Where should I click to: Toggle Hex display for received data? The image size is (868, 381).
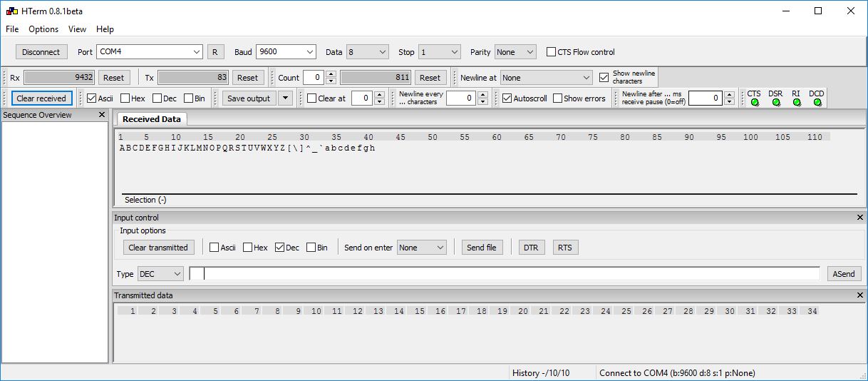pyautogui.click(x=125, y=98)
